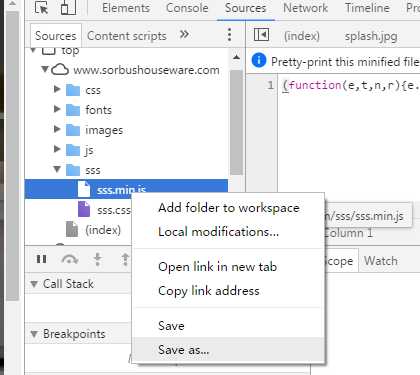This screenshot has width=420, height=375.
Task: Select the css folder icon
Action: coord(73,90)
